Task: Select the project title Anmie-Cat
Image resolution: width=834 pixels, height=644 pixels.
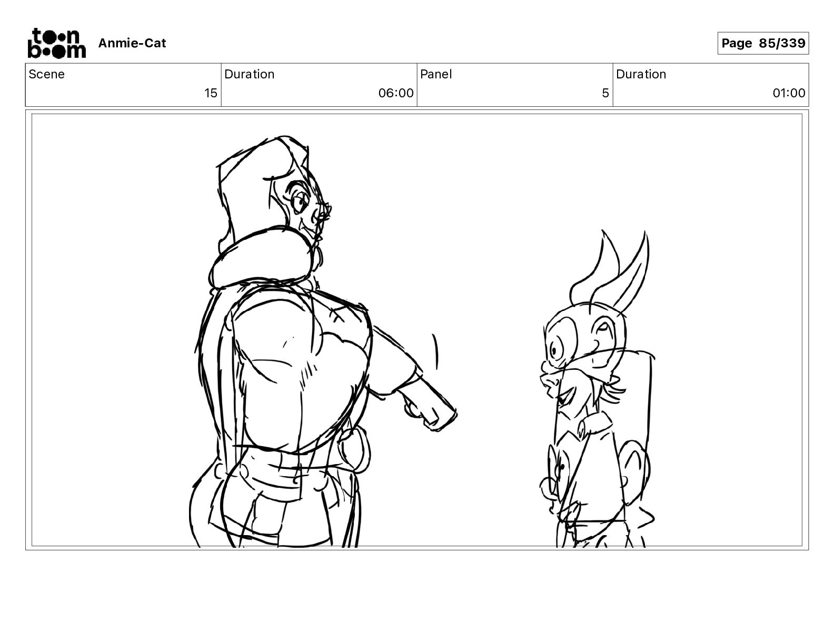Action: (132, 43)
